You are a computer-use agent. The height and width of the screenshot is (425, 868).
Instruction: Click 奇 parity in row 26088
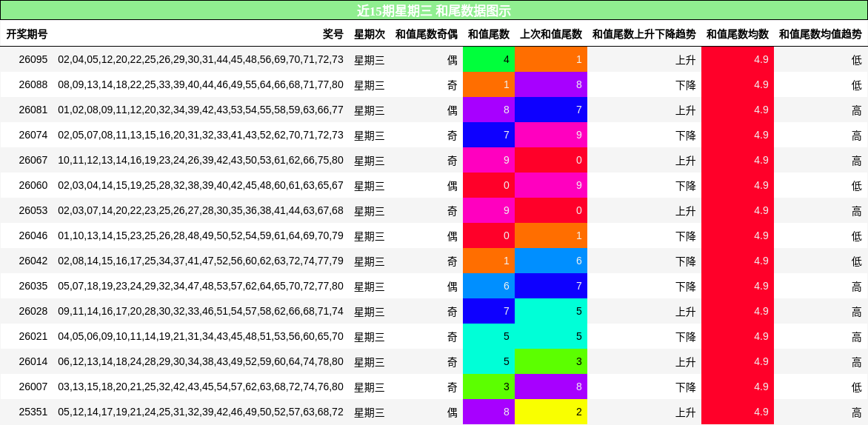pos(453,84)
